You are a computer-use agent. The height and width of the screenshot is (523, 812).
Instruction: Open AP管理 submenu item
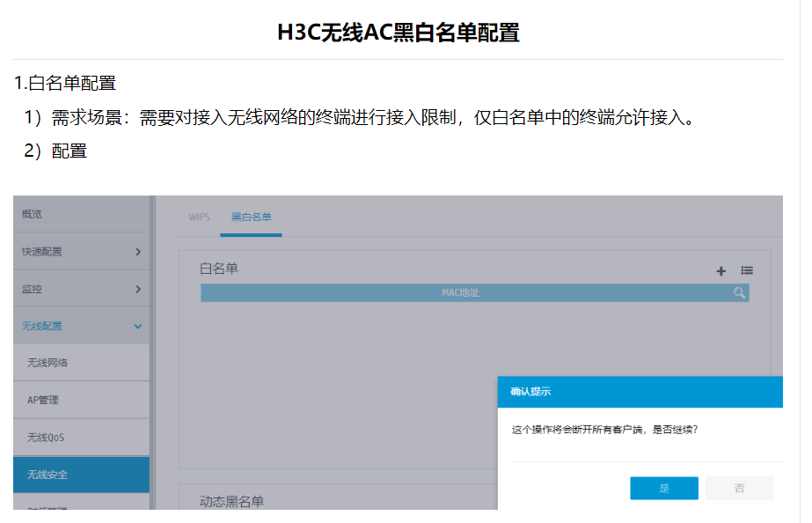(81, 400)
